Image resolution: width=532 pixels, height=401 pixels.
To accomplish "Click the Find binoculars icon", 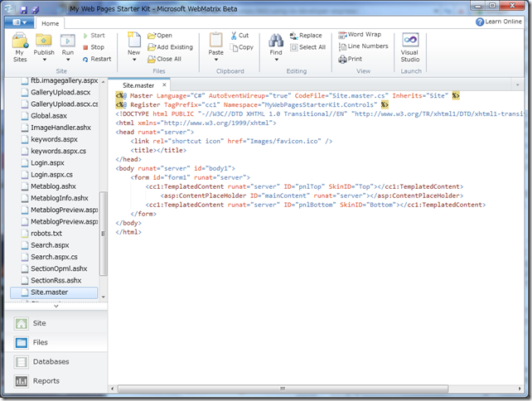I will [x=276, y=41].
